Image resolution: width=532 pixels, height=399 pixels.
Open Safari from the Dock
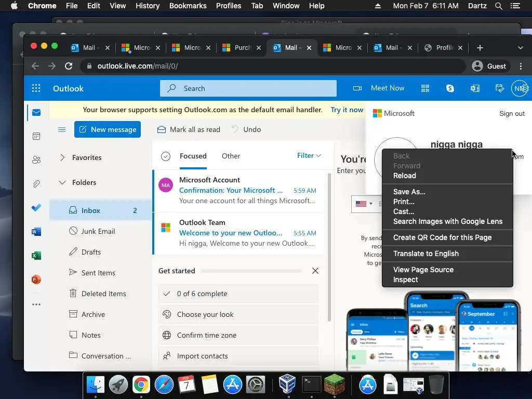[x=164, y=384]
